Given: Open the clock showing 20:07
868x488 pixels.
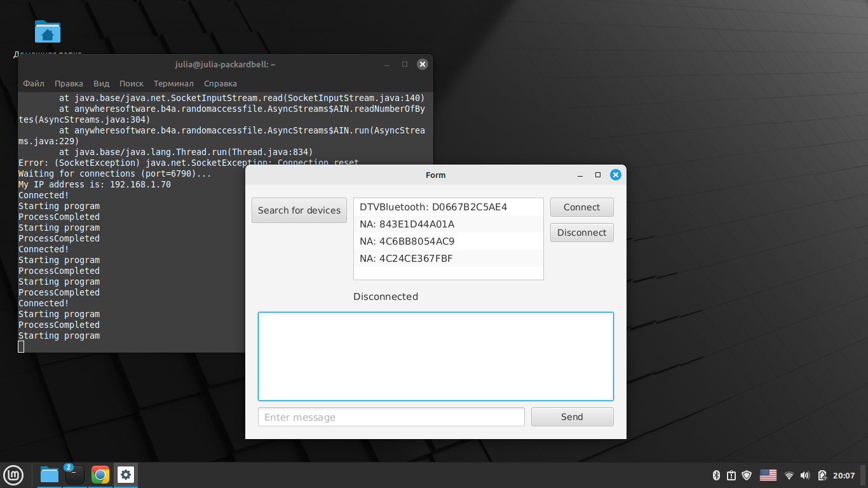Looking at the screenshot, I should 844,475.
